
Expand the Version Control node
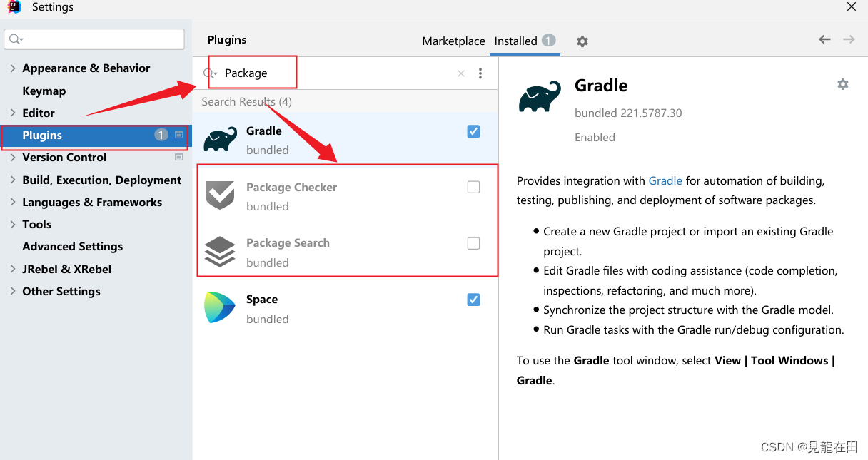[x=13, y=158]
